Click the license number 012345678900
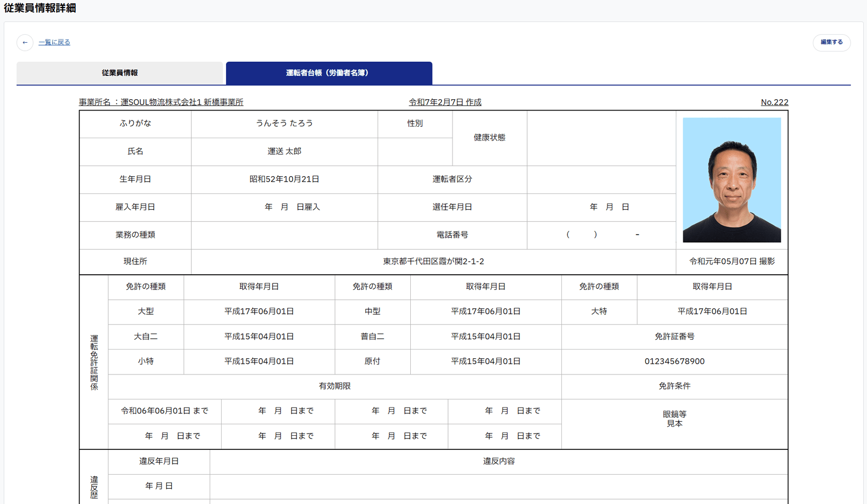Viewport: 867px width, 504px height. point(674,361)
